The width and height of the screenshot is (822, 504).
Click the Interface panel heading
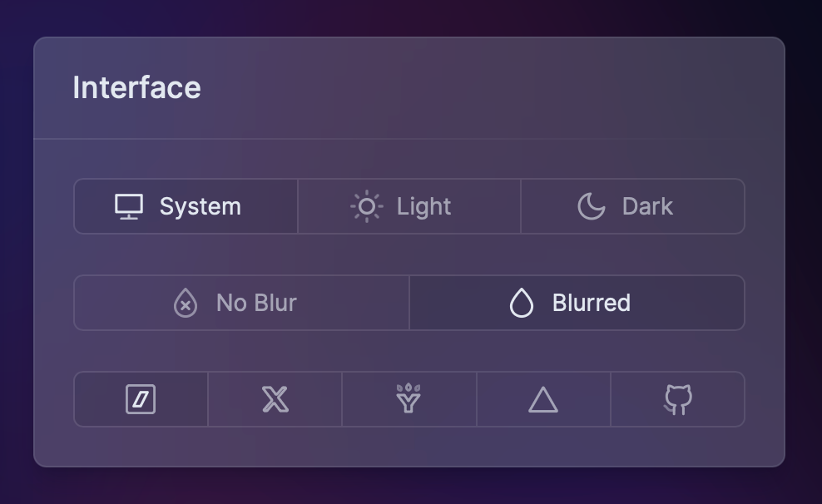coord(137,88)
